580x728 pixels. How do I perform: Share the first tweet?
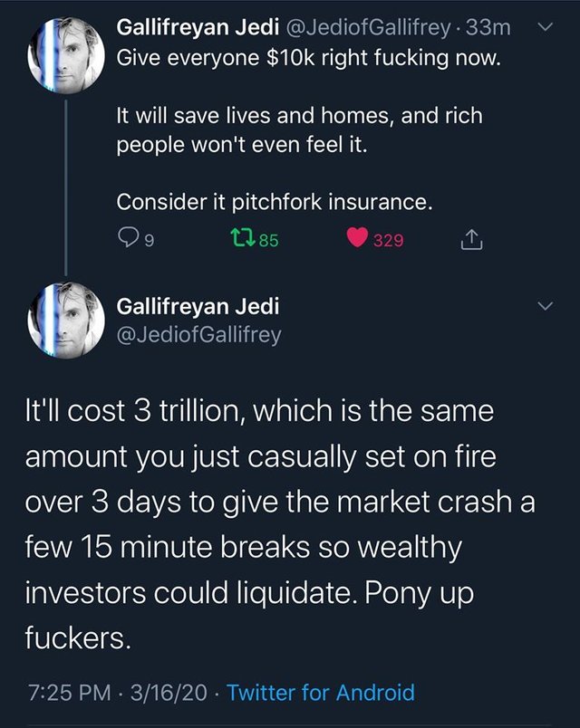tap(470, 240)
